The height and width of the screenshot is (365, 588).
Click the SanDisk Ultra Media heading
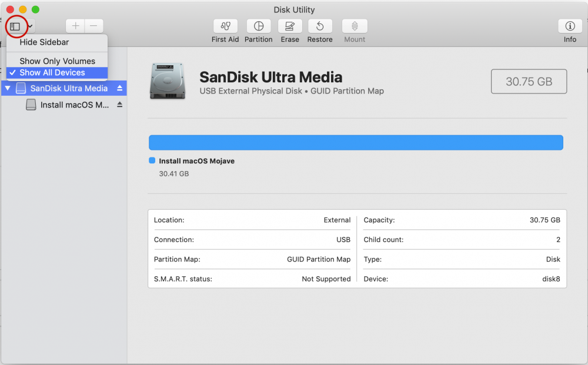coord(270,77)
